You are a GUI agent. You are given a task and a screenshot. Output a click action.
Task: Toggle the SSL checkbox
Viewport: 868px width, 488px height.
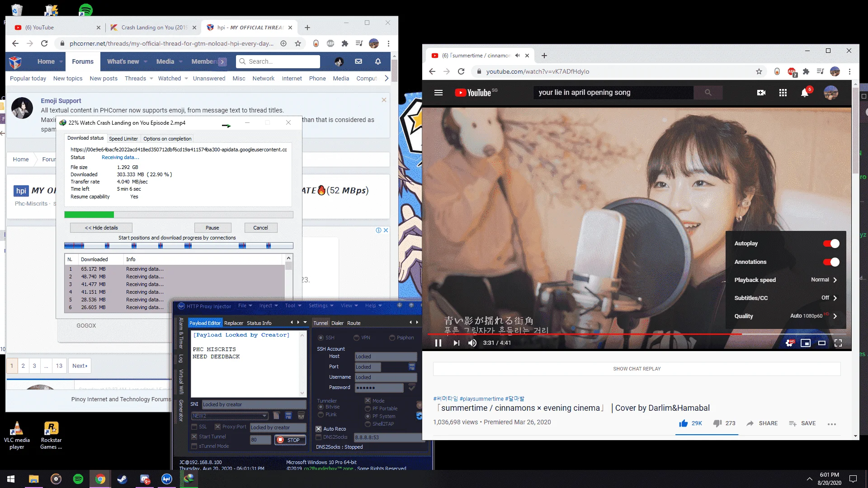tap(194, 427)
